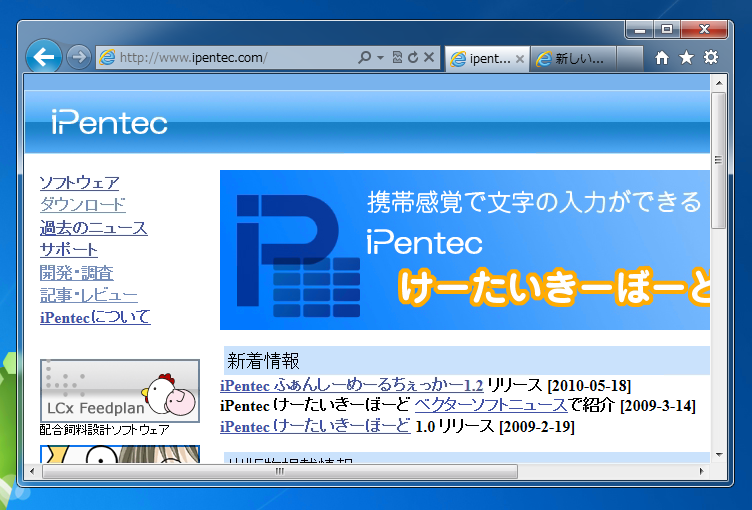Minimize the Internet Explorer window

(640, 30)
